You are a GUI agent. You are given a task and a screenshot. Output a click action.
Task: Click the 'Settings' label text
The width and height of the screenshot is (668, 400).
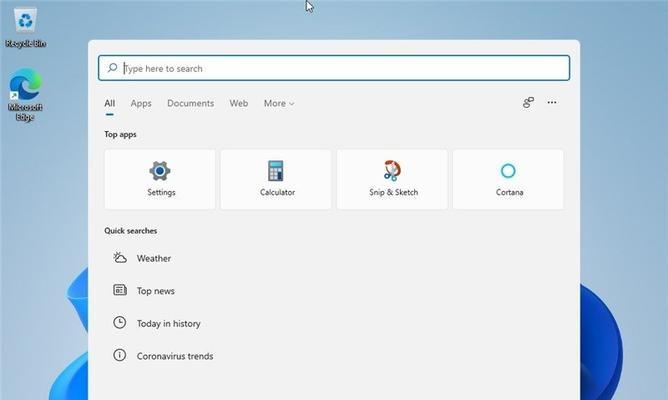161,192
